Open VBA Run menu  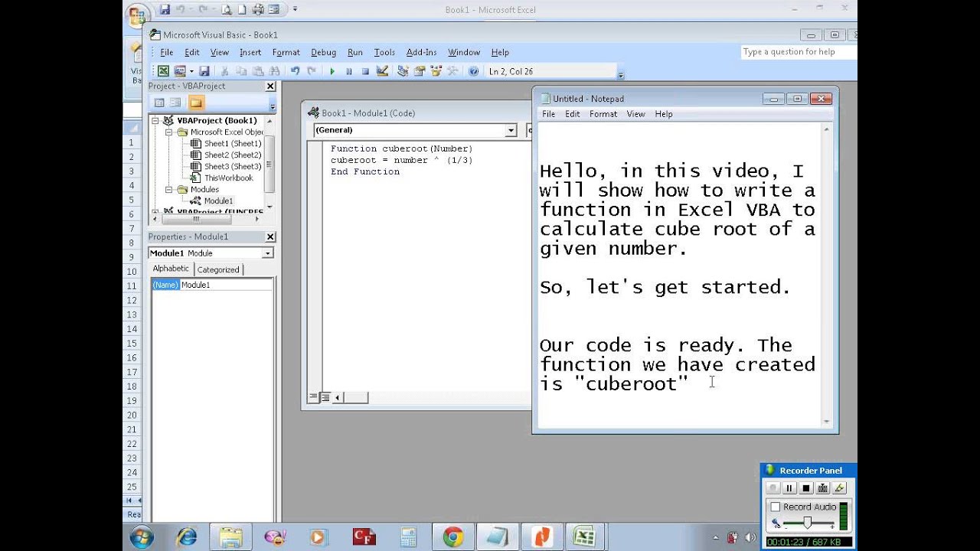click(x=354, y=52)
